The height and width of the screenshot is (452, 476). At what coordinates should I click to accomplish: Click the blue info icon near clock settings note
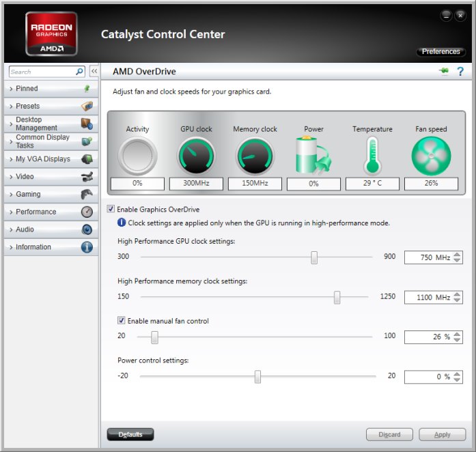(x=121, y=223)
